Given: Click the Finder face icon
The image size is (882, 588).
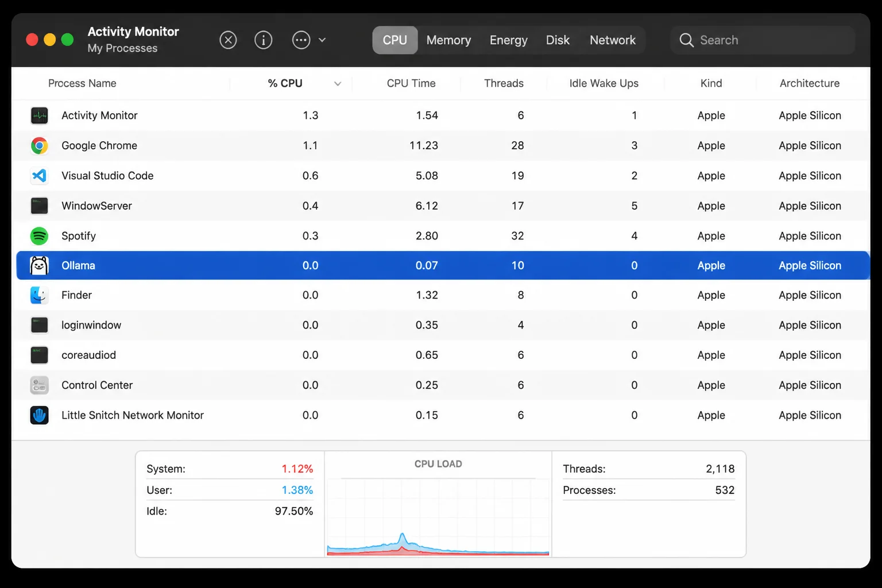Looking at the screenshot, I should (39, 295).
